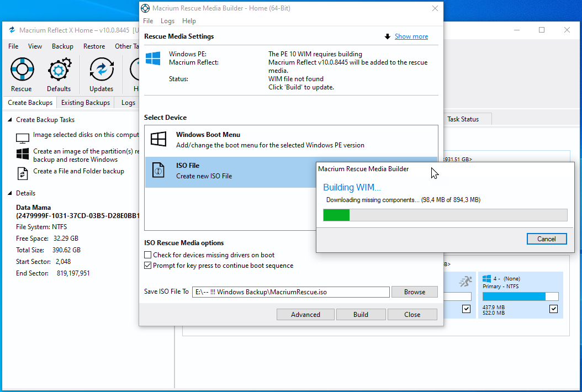582x392 pixels.
Task: Click the Windows PE logo in Rescue Media Settings
Action: pyautogui.click(x=153, y=59)
